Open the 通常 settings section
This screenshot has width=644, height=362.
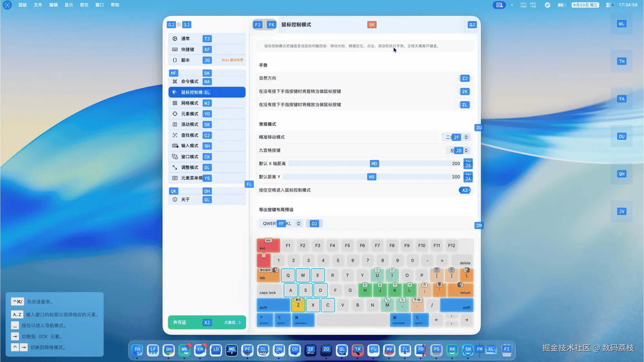tap(207, 39)
